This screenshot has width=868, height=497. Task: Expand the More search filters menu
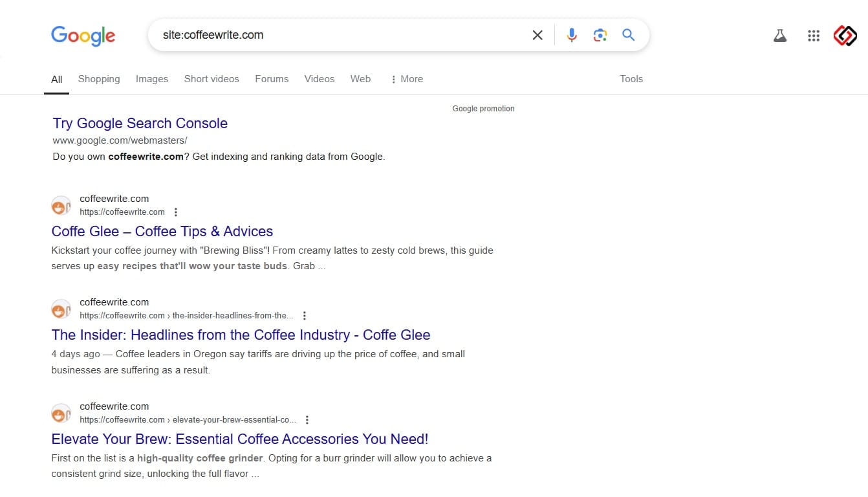(406, 79)
